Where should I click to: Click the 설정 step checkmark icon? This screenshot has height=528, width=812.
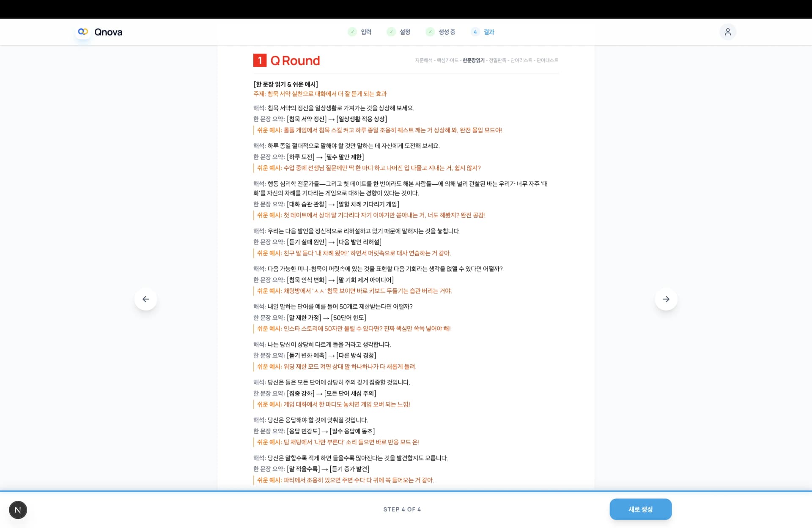tap(391, 32)
